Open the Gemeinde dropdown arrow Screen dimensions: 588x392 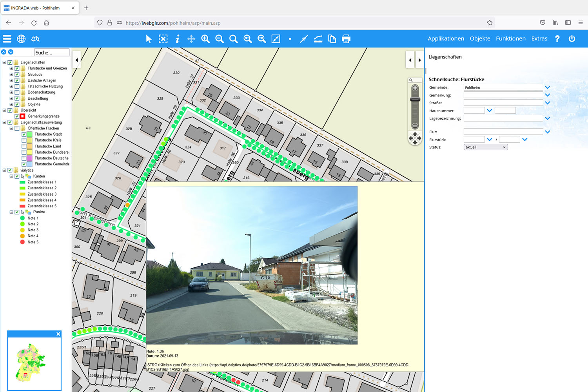point(548,87)
